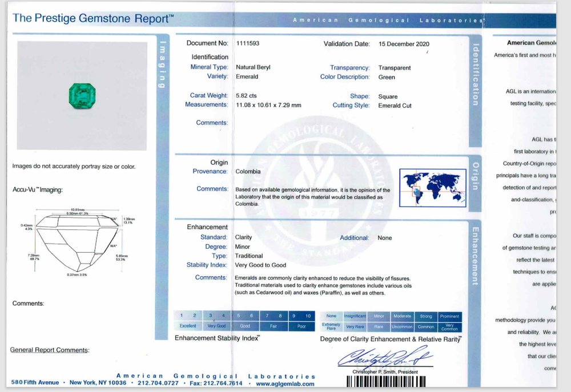
Task: Click the document number 1111593
Action: 248,43
